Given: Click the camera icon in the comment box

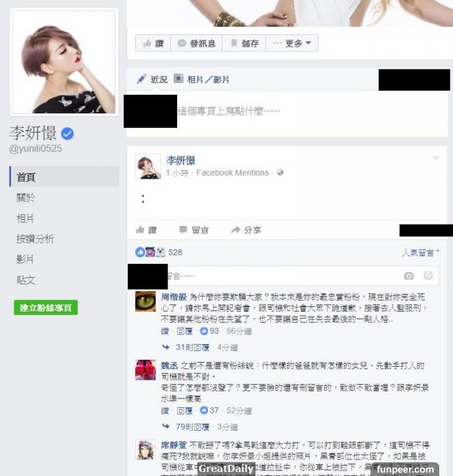Looking at the screenshot, I should tap(408, 275).
